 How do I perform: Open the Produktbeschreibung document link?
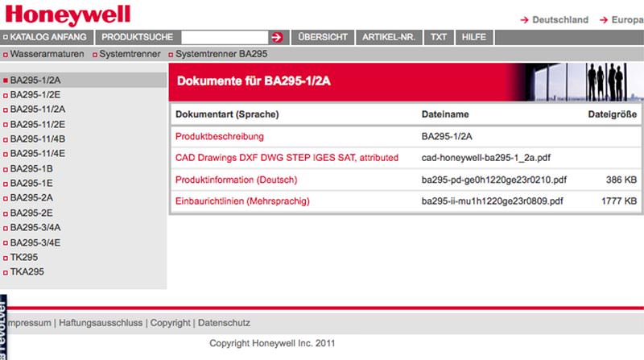pos(219,136)
